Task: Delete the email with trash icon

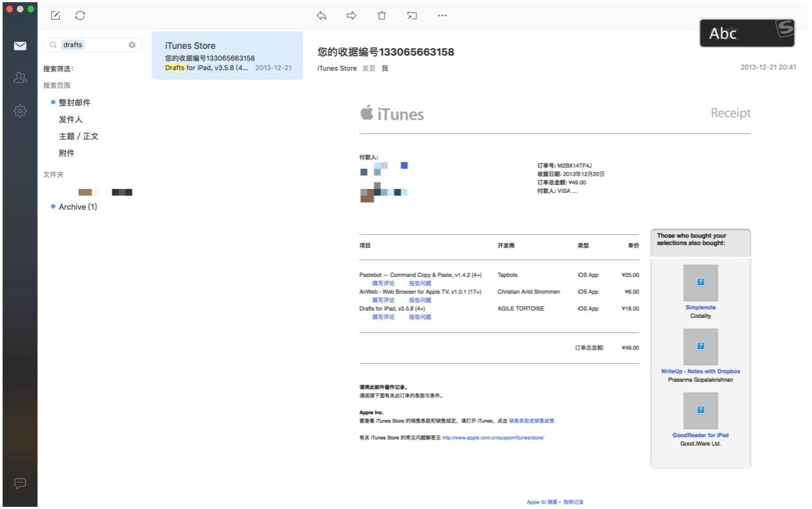Action: 382,15
